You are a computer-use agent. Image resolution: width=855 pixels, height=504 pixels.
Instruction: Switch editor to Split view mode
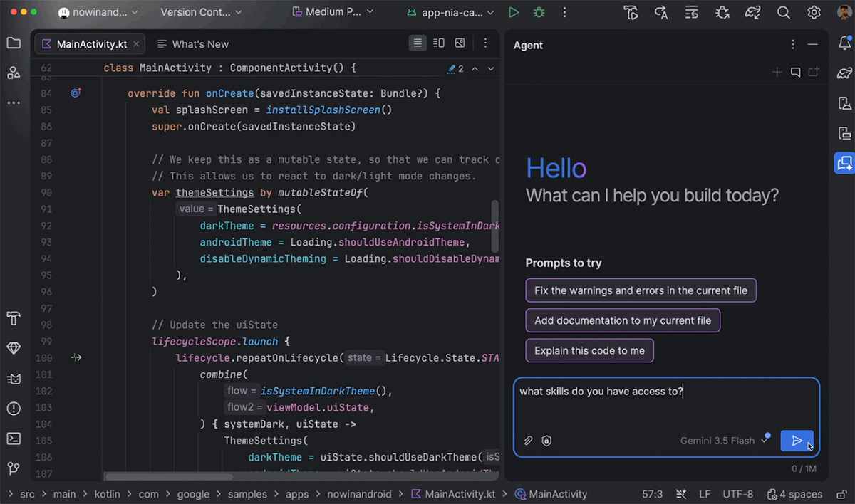pyautogui.click(x=439, y=43)
